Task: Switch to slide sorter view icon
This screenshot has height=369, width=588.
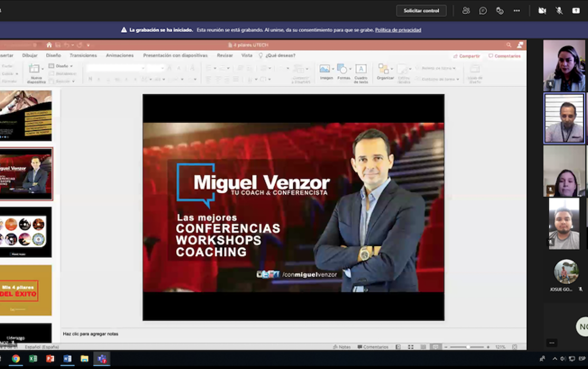Action: tap(411, 347)
